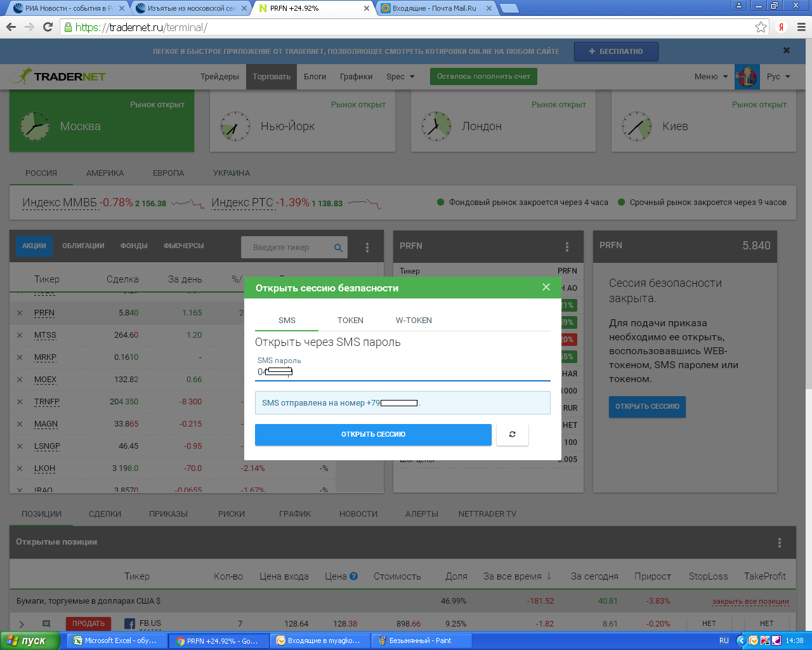Select the ФОНДЫ tab
The image size is (812, 650).
pos(134,246)
